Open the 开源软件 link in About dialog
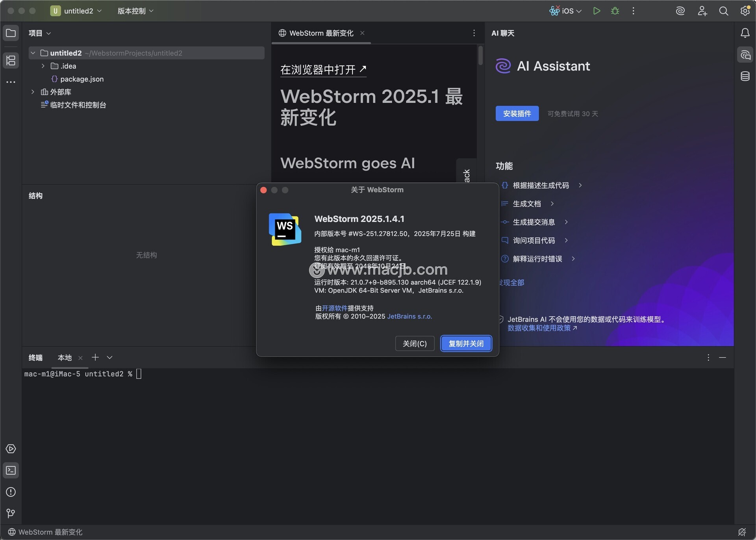 coord(335,308)
